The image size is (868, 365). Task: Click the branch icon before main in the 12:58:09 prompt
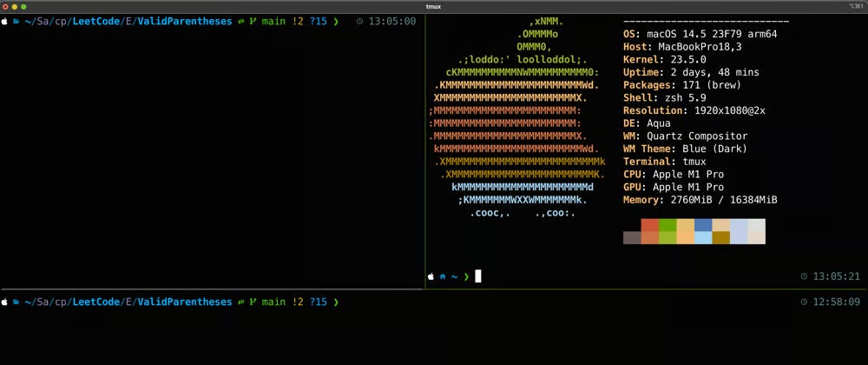pos(253,302)
